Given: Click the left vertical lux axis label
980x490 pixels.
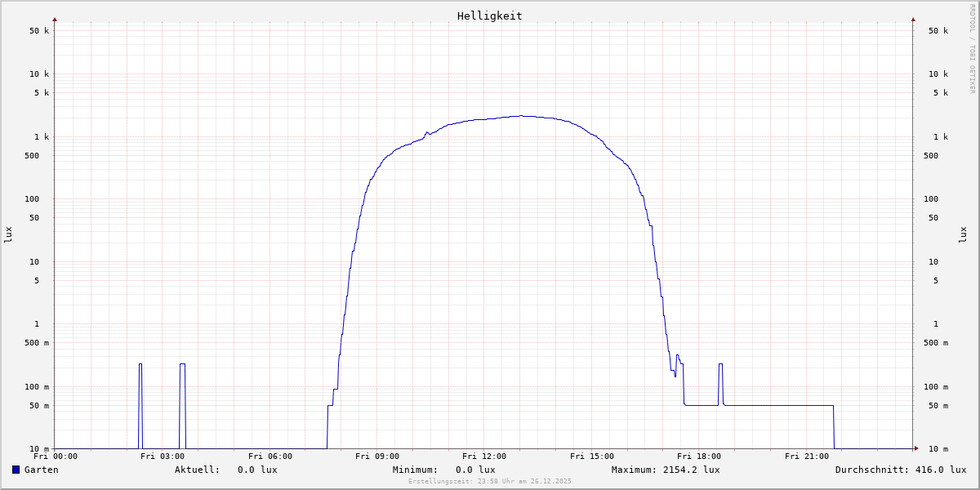Looking at the screenshot, I should click(8, 234).
